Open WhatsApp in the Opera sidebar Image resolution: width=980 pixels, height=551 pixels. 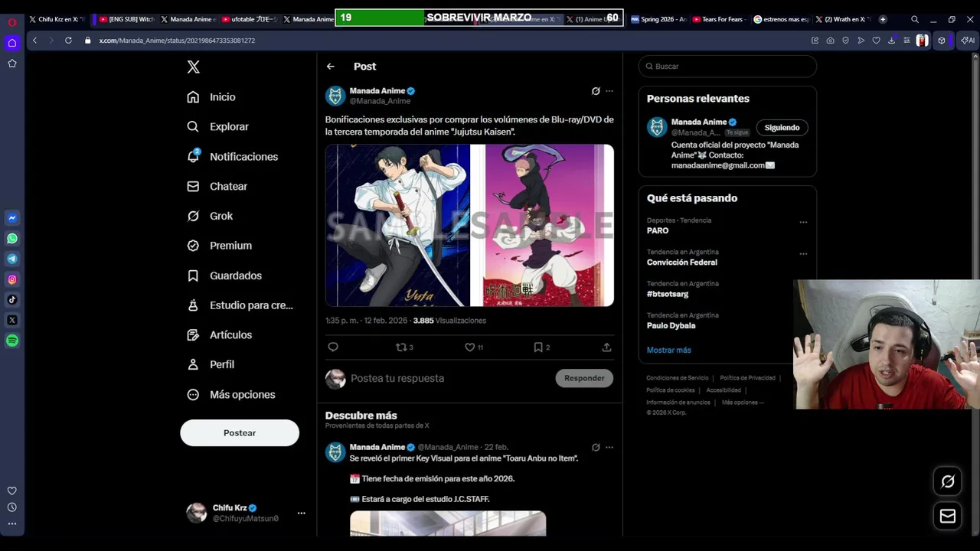(12, 239)
